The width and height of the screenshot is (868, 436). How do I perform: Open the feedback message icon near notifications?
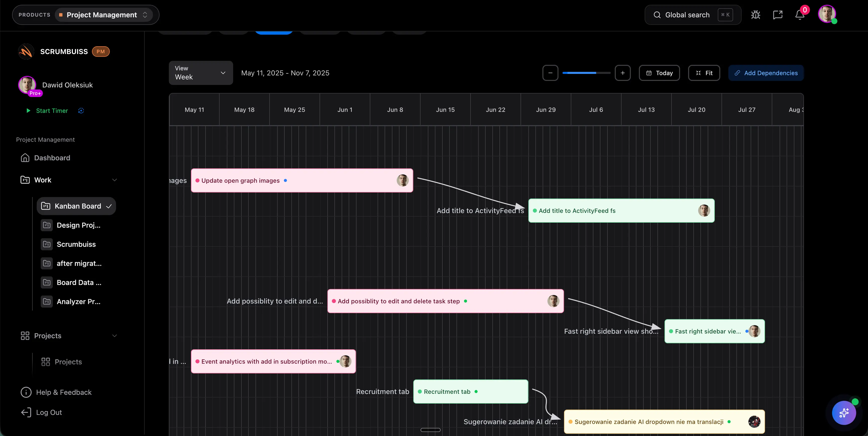778,15
